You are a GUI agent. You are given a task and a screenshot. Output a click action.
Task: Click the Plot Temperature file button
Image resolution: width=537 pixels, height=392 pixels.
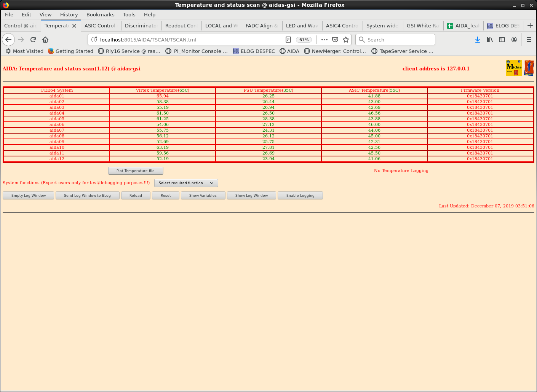tap(136, 171)
